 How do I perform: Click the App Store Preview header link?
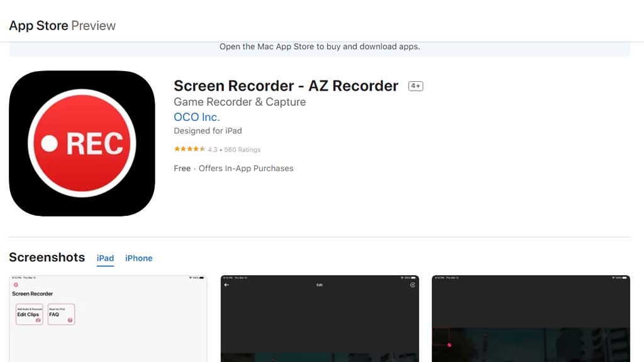[x=62, y=26]
